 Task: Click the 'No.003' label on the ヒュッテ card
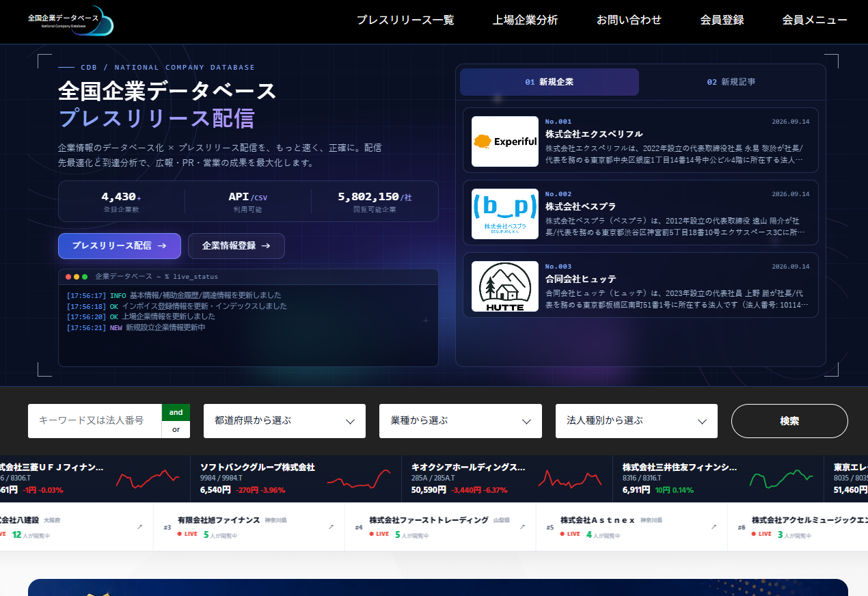tap(558, 267)
